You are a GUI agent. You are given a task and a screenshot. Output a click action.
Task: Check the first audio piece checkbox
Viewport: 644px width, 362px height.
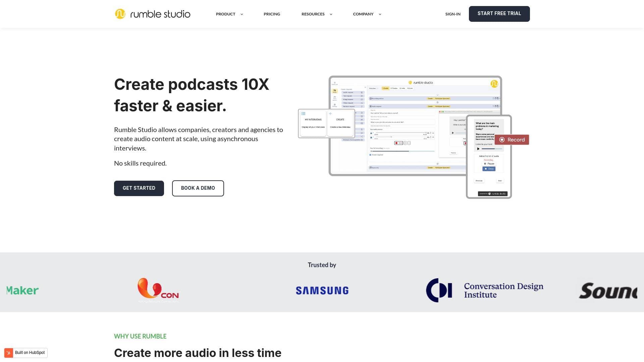371,133
